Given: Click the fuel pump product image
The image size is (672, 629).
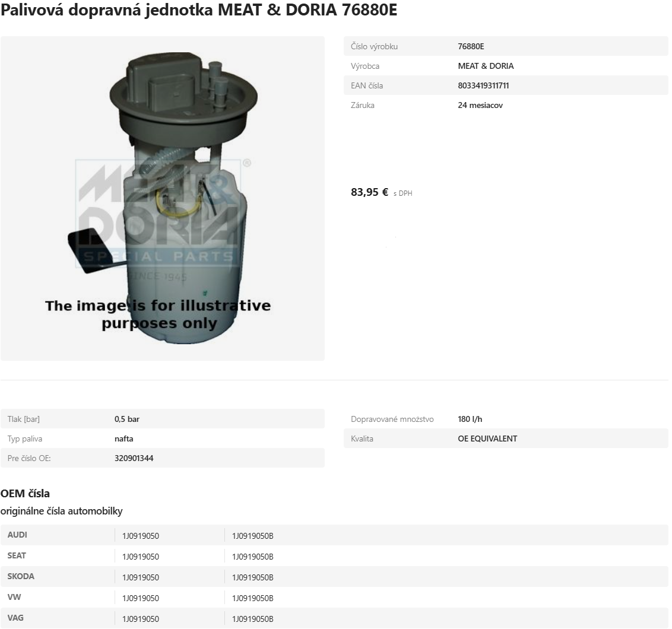Looking at the screenshot, I should click(162, 198).
